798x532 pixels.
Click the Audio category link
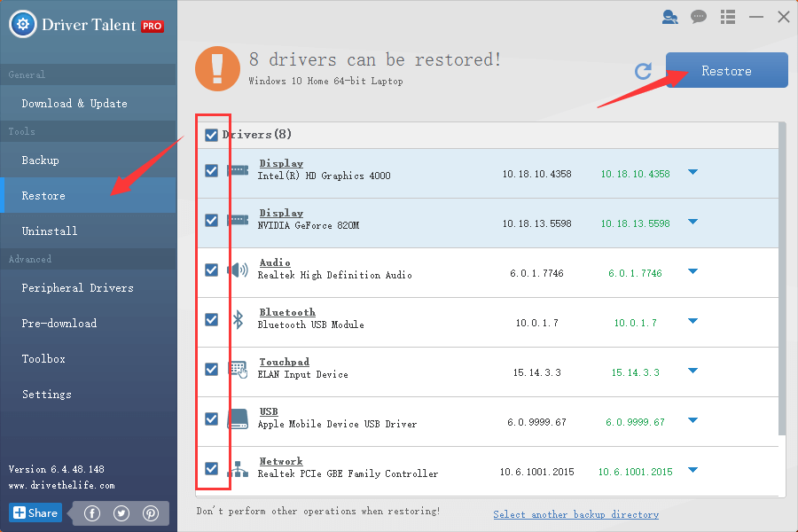[275, 262]
